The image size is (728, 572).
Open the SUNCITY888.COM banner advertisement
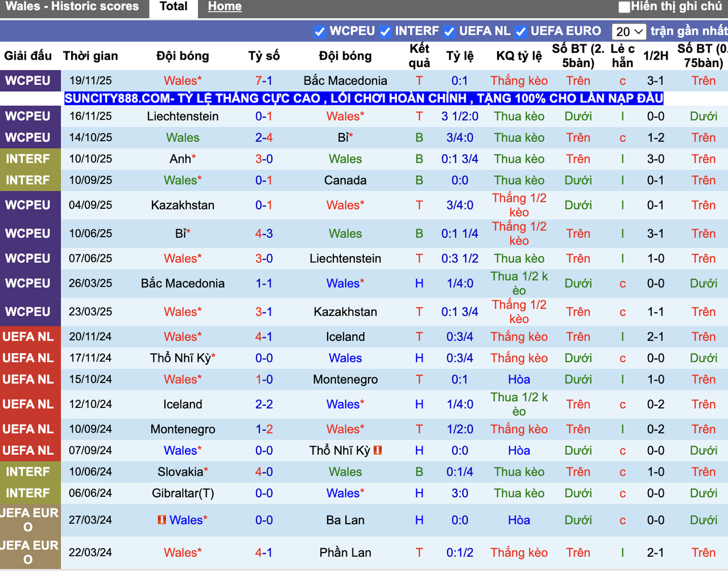click(x=364, y=98)
